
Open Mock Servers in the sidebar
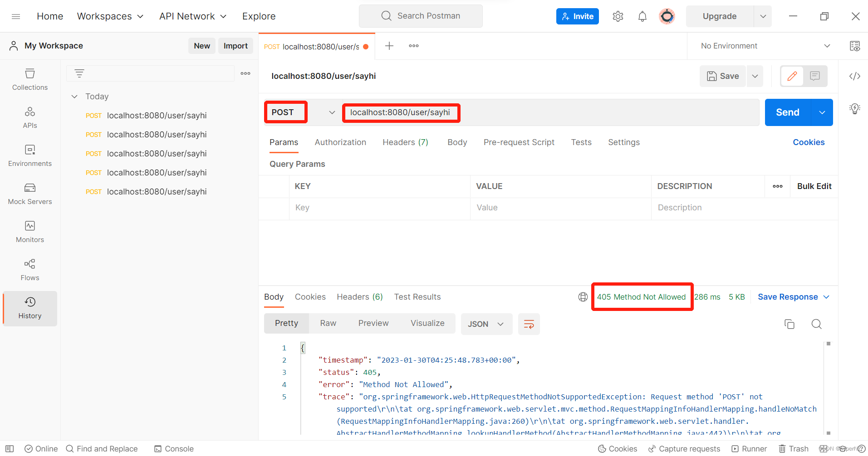click(30, 194)
